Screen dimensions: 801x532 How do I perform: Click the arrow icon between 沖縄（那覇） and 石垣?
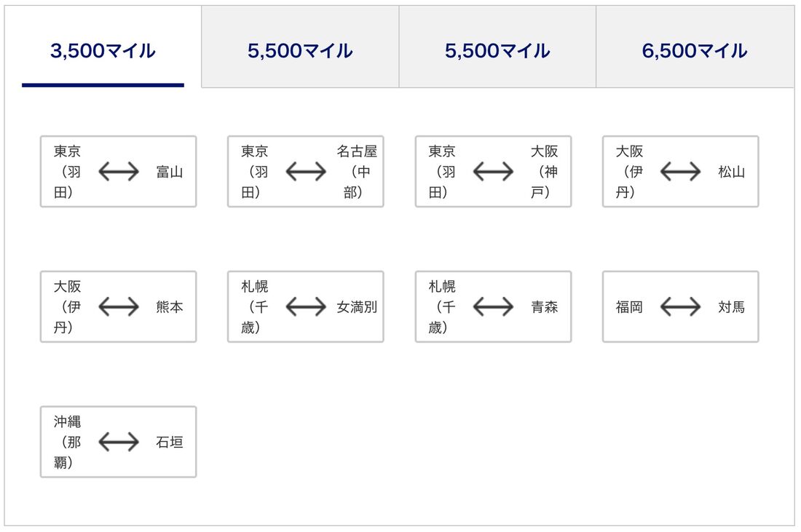(x=117, y=442)
